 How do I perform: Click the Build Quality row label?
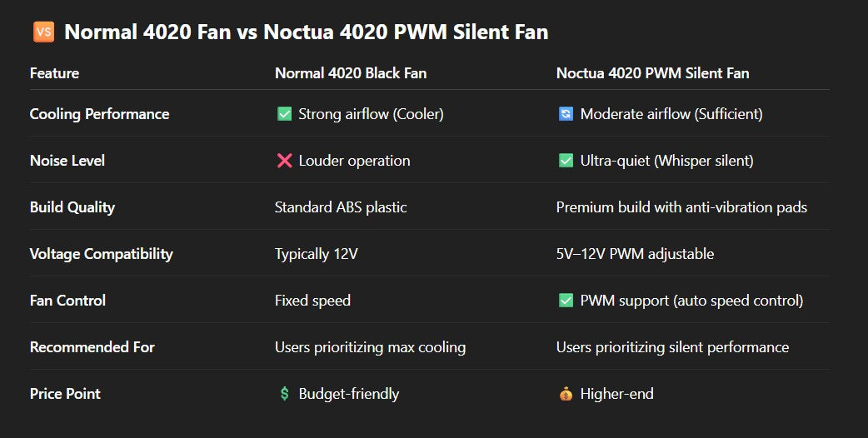tap(72, 207)
